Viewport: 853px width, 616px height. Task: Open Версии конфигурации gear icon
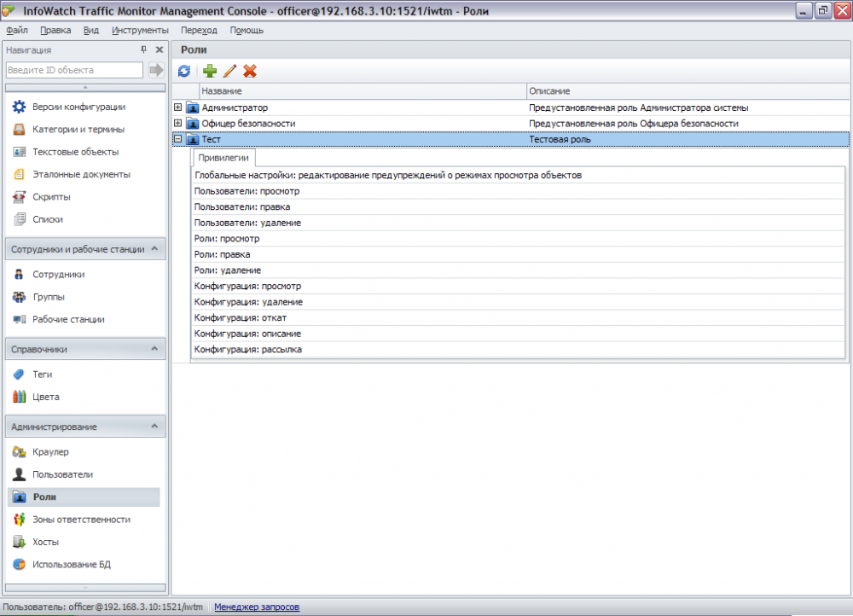19,107
